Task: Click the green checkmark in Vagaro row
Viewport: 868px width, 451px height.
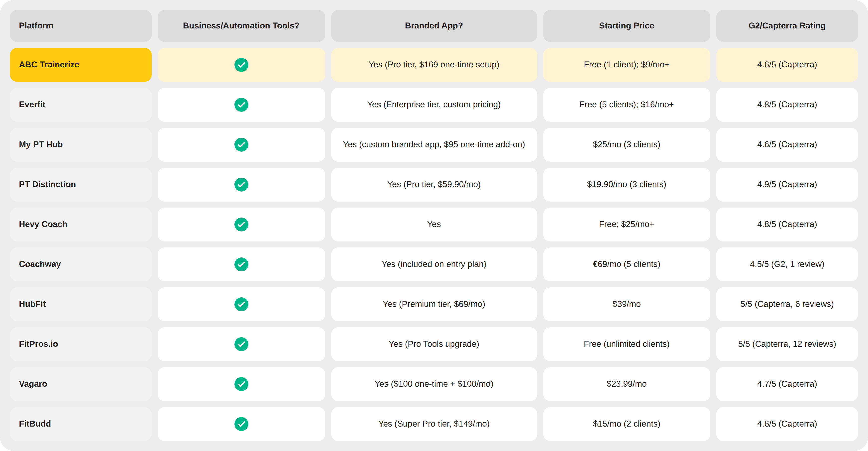Action: [241, 384]
